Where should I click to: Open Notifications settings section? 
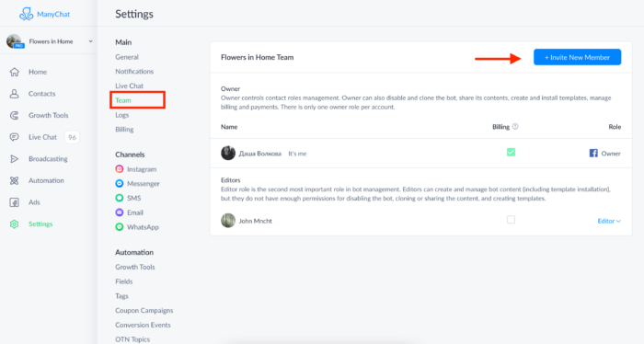coord(134,72)
